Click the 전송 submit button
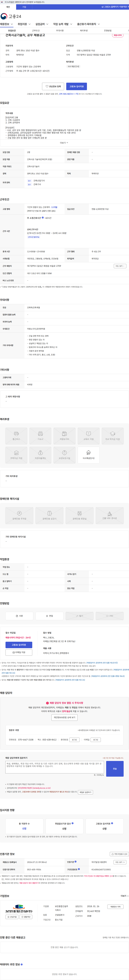 (115, 769)
